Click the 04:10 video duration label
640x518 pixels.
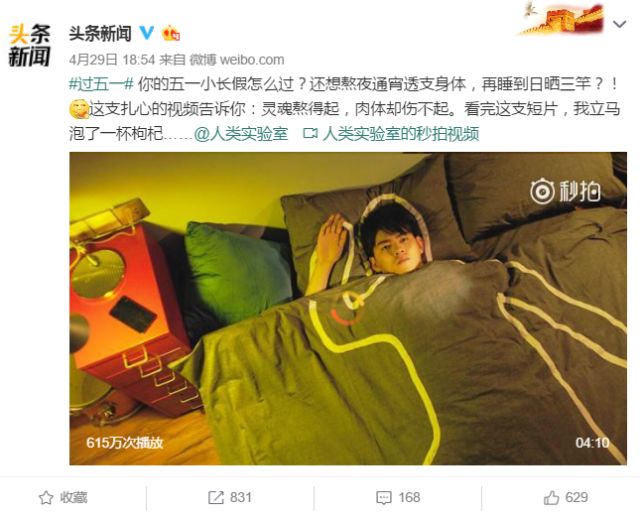pyautogui.click(x=592, y=442)
